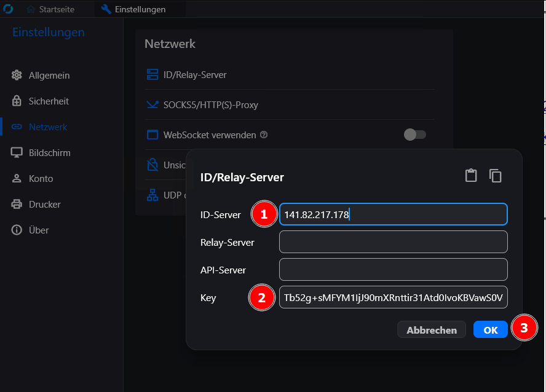546x392 pixels.
Task: Click the Drucker printer icon
Action: [17, 204]
